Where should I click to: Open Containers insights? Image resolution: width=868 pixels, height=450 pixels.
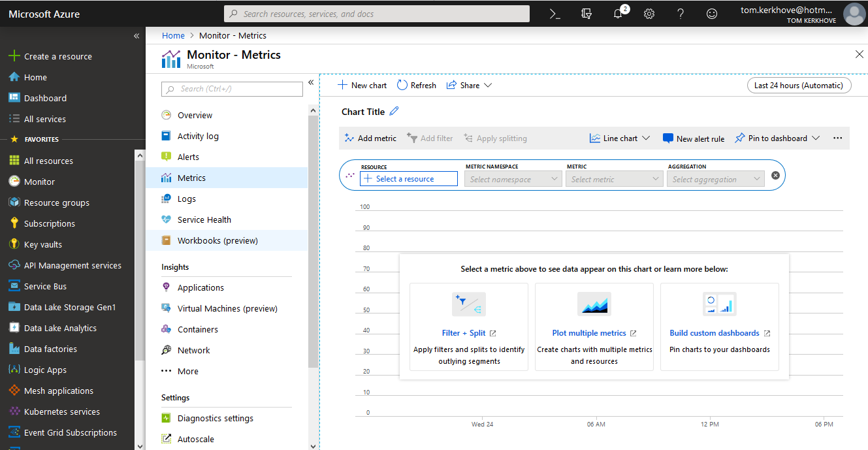click(227, 329)
